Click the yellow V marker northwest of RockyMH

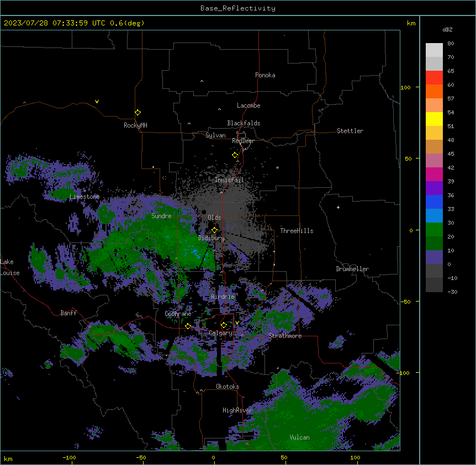tap(97, 102)
